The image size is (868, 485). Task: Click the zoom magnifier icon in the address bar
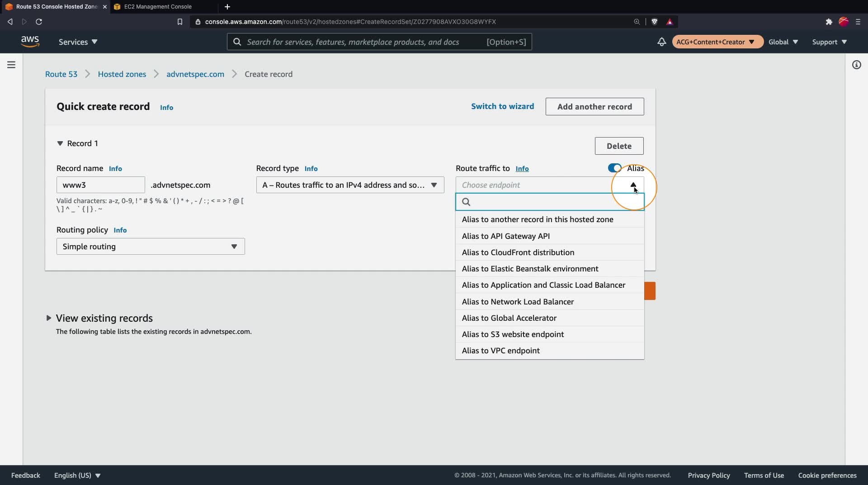coord(637,22)
